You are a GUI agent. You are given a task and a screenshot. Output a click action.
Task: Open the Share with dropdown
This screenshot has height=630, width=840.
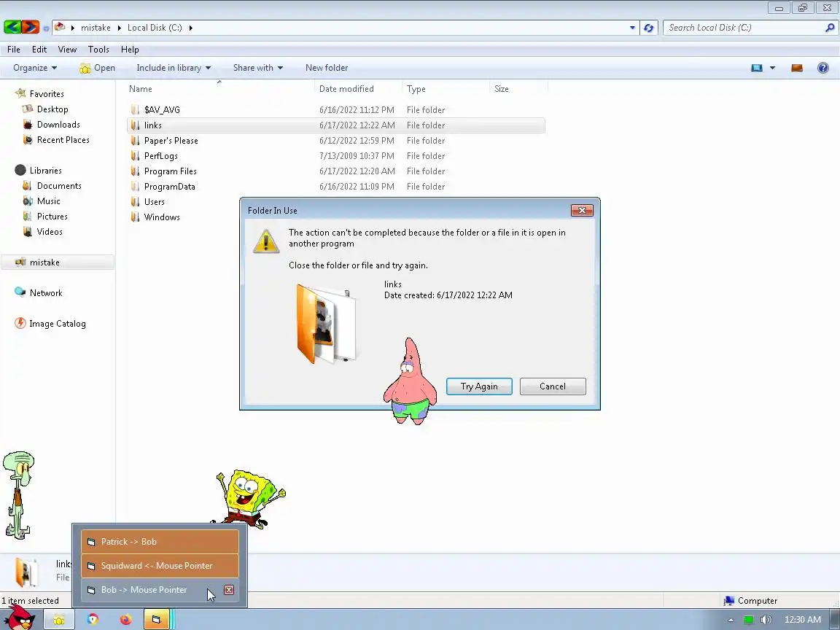point(257,68)
